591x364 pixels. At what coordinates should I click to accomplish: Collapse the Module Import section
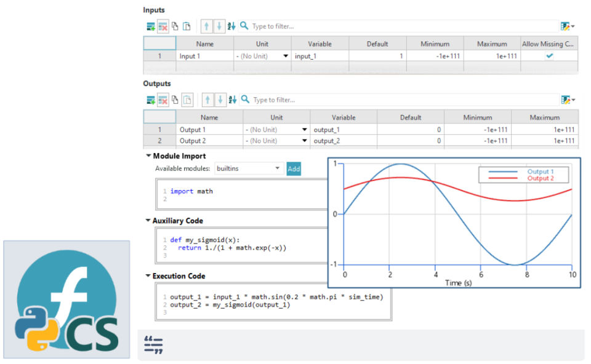(x=148, y=156)
